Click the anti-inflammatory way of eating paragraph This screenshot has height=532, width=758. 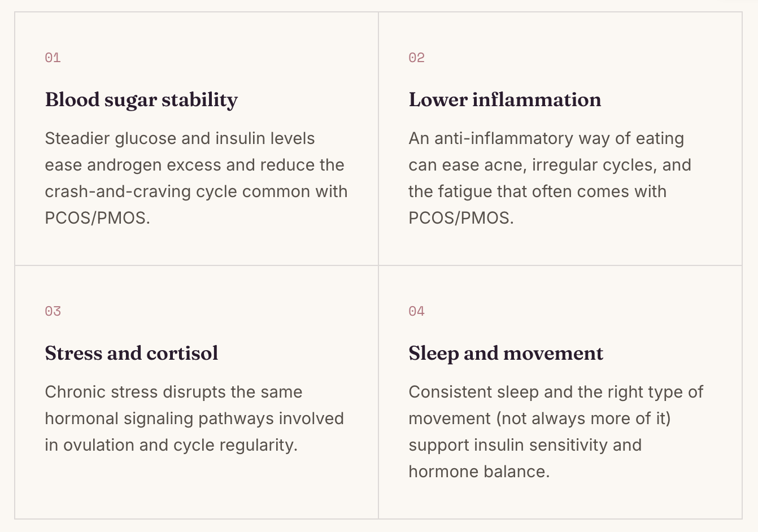click(x=550, y=178)
